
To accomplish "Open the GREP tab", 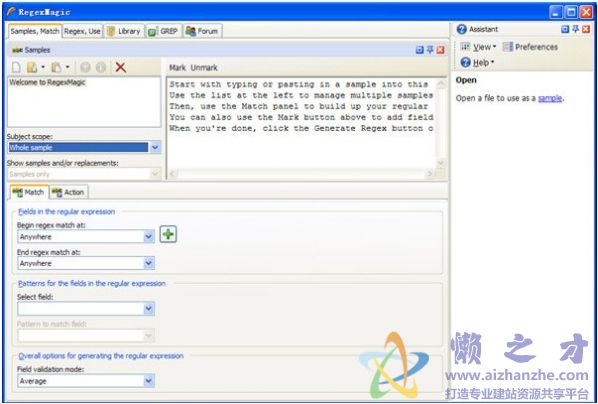I will pyautogui.click(x=163, y=31).
